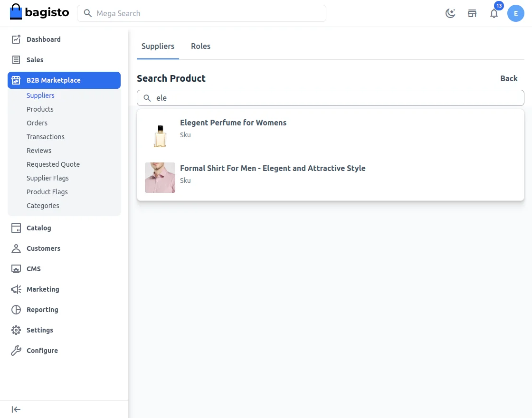The height and width of the screenshot is (418, 532).
Task: Click the Formal Shirt product thumbnail
Action: click(x=160, y=178)
